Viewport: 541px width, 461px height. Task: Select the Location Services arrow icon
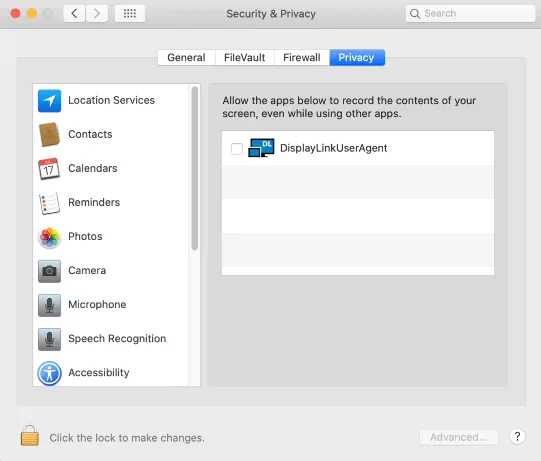coord(49,101)
